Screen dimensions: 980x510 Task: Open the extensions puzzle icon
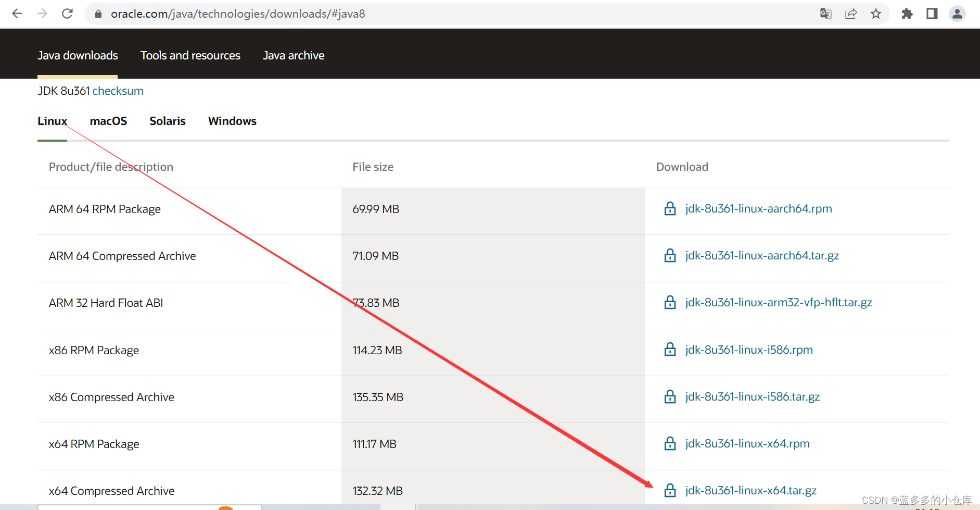pyautogui.click(x=907, y=14)
